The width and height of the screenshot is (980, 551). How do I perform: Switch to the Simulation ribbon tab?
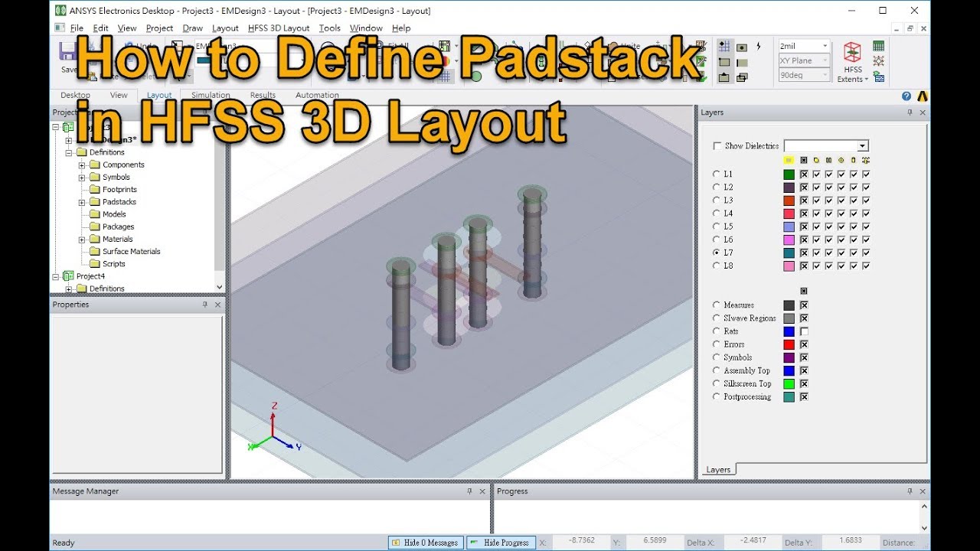point(211,96)
